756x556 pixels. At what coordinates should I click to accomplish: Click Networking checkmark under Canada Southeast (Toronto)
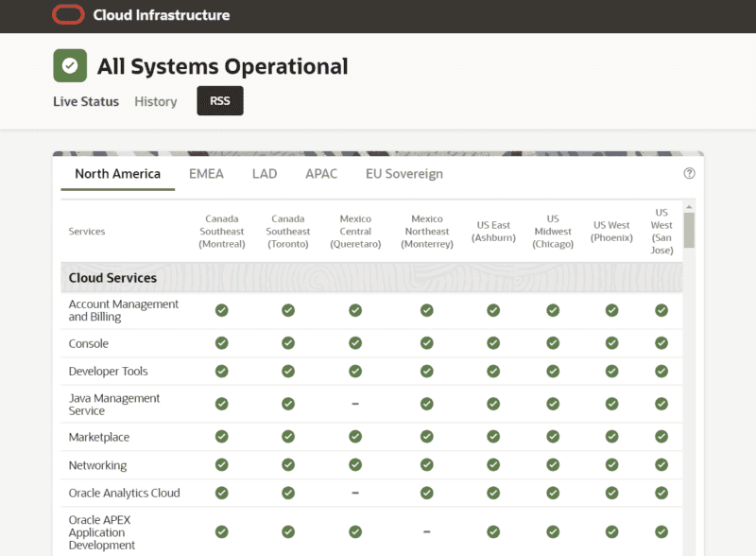coord(288,464)
